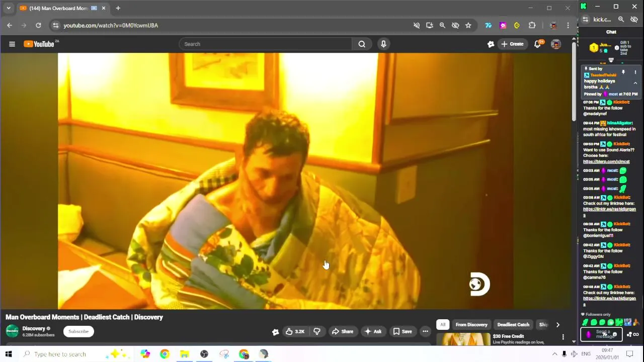The width and height of the screenshot is (644, 362).
Task: Open the Windows notification center
Action: tap(629, 354)
